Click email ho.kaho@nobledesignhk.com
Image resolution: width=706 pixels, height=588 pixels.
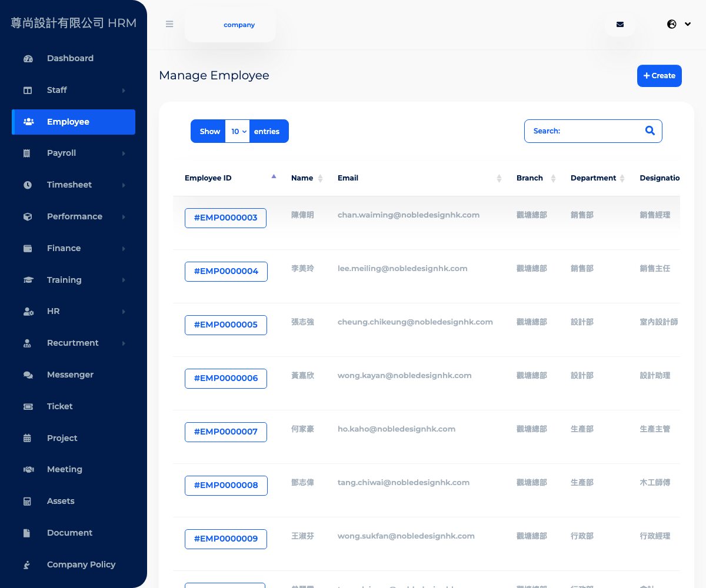397,429
